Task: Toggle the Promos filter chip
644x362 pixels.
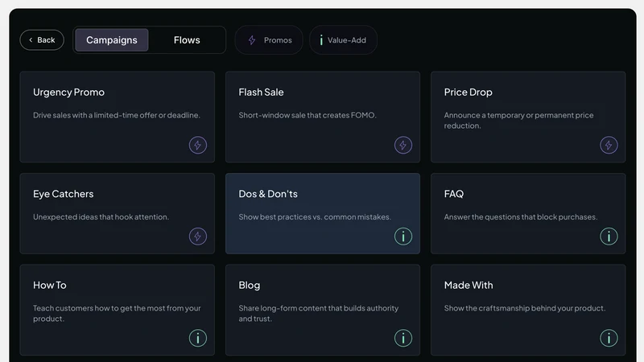Action: [x=269, y=39]
